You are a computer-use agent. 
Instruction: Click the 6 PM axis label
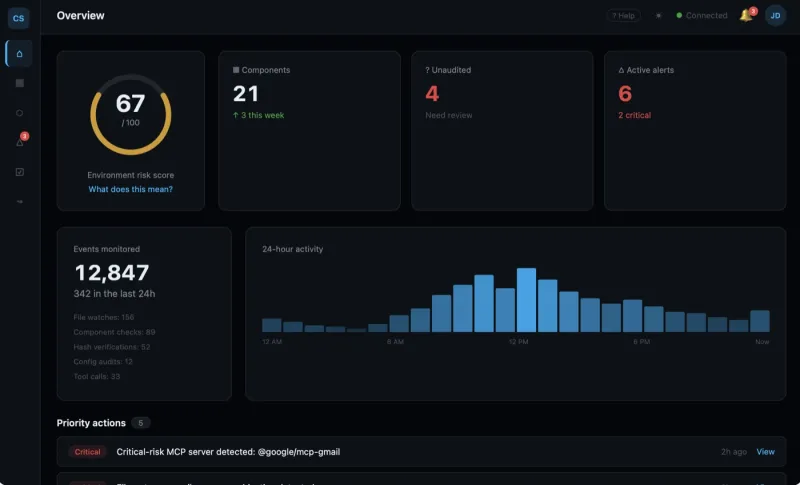(641, 342)
